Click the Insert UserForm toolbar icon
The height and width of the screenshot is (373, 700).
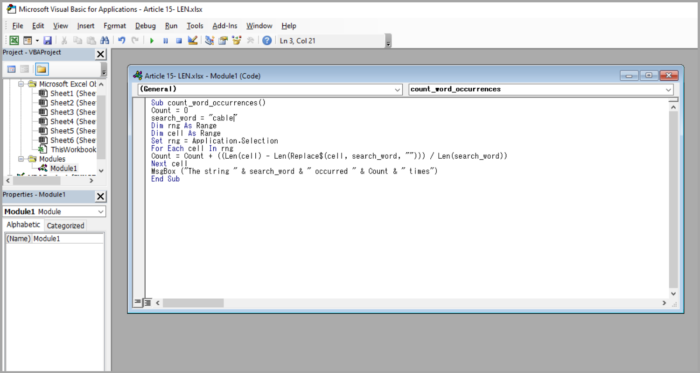[28, 41]
